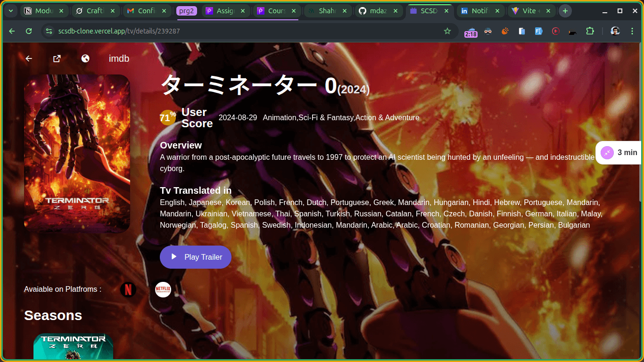Screen dimensions: 644x362
Task: Open the globe website icon
Action: click(85, 58)
